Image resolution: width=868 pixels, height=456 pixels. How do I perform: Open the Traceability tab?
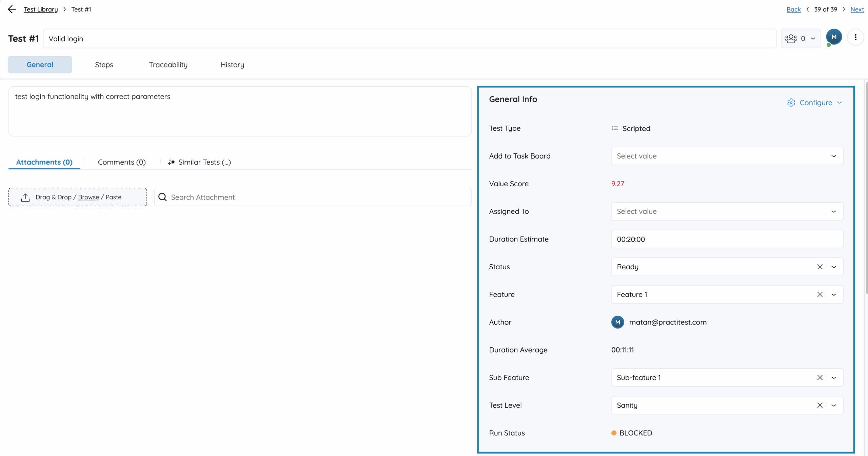(x=168, y=65)
